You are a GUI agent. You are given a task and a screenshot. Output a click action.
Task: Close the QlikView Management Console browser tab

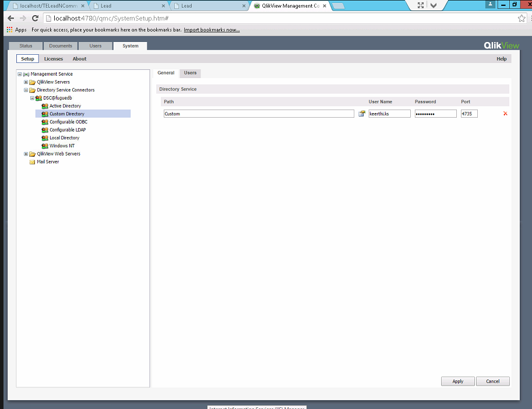325,6
